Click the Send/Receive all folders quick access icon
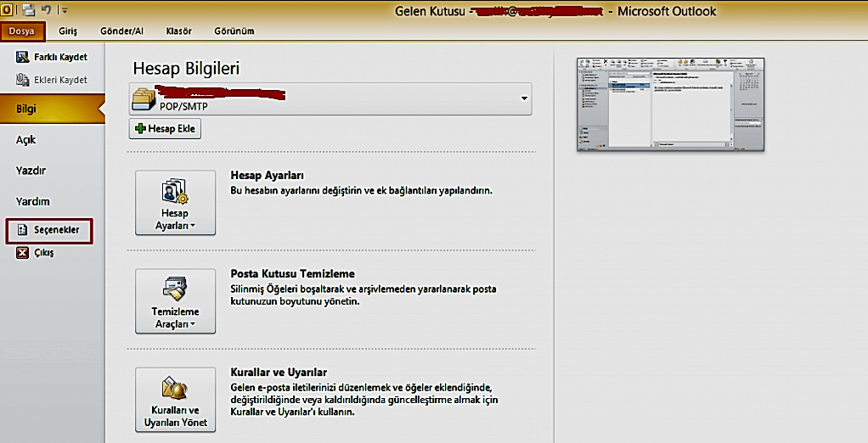Image resolution: width=868 pixels, height=443 pixels. [29, 9]
